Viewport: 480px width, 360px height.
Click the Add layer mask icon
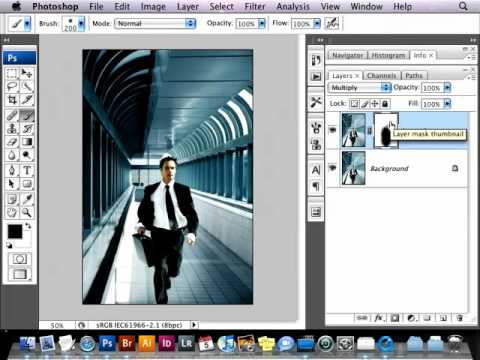coord(395,318)
